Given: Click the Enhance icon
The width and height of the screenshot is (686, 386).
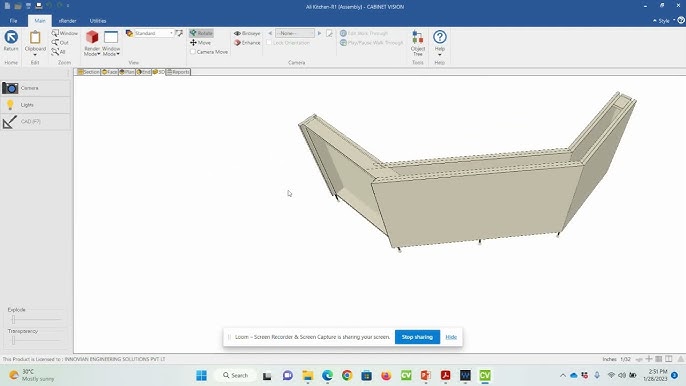Looking at the screenshot, I should 237,42.
